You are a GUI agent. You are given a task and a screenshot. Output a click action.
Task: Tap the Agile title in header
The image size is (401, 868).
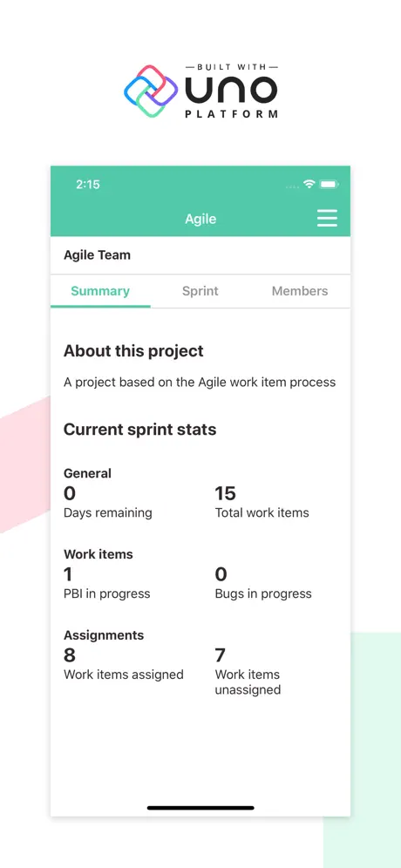click(x=200, y=219)
